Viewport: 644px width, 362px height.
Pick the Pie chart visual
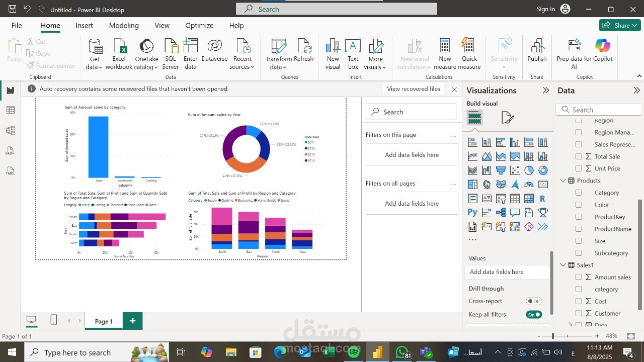[x=529, y=170]
